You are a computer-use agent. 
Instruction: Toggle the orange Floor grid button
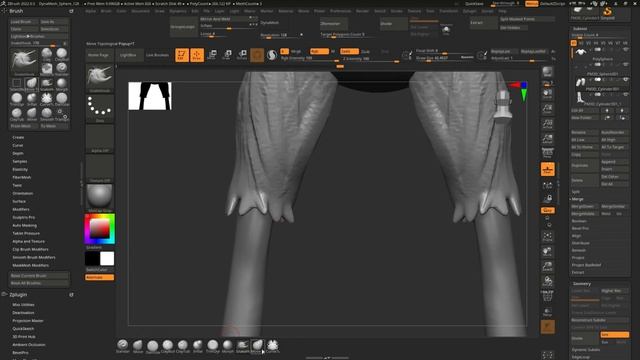[x=548, y=169]
